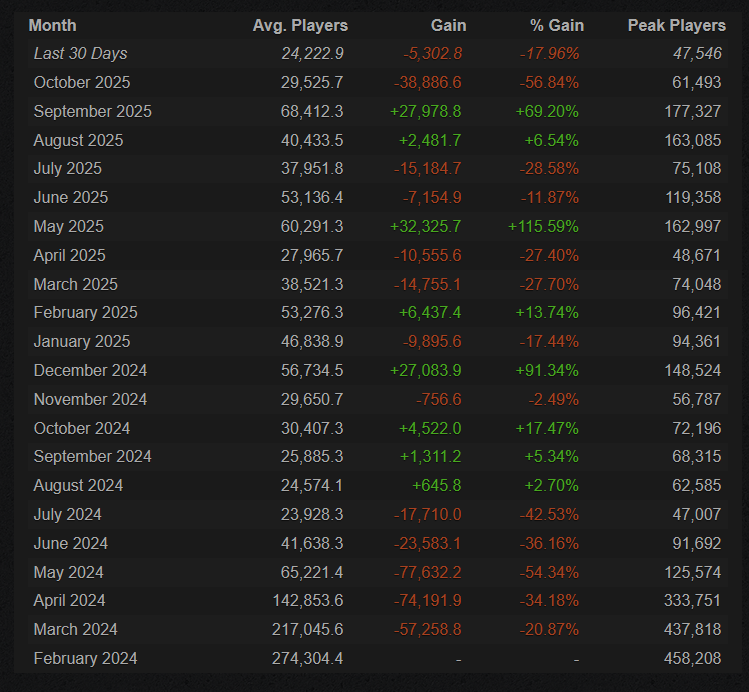Click the peak players value 163,085

pos(693,140)
